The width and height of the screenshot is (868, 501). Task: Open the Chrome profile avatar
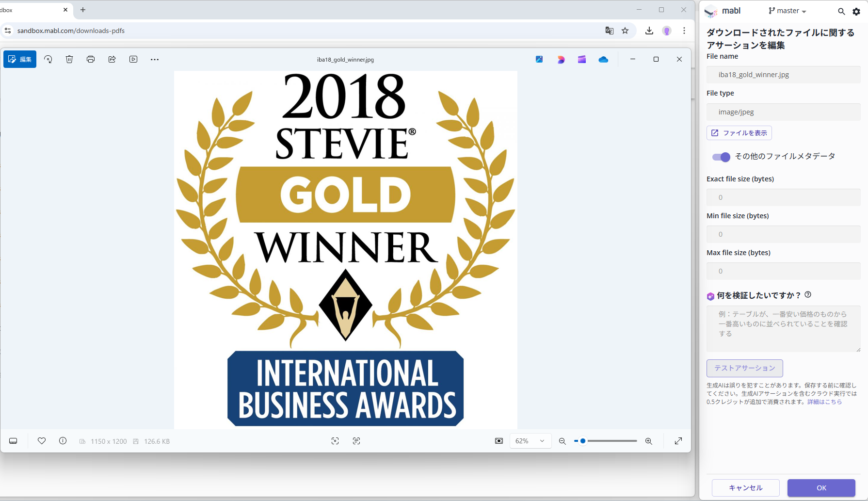point(667,31)
